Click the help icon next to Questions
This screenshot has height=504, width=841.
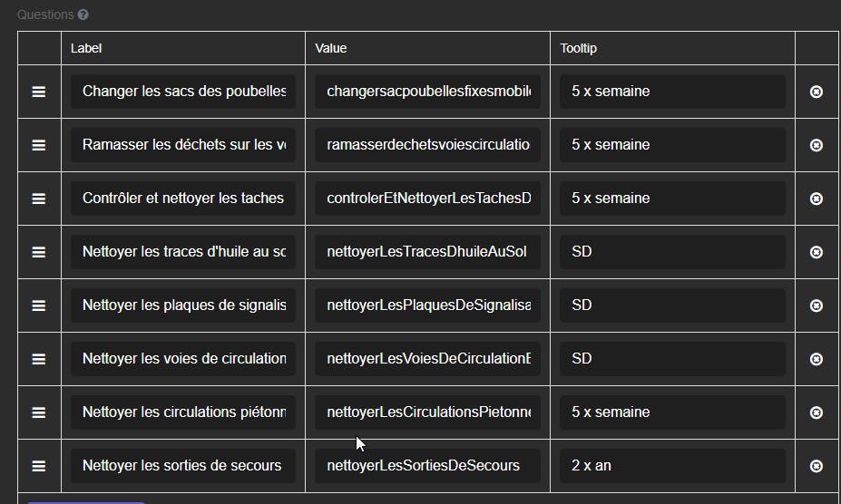(x=83, y=15)
